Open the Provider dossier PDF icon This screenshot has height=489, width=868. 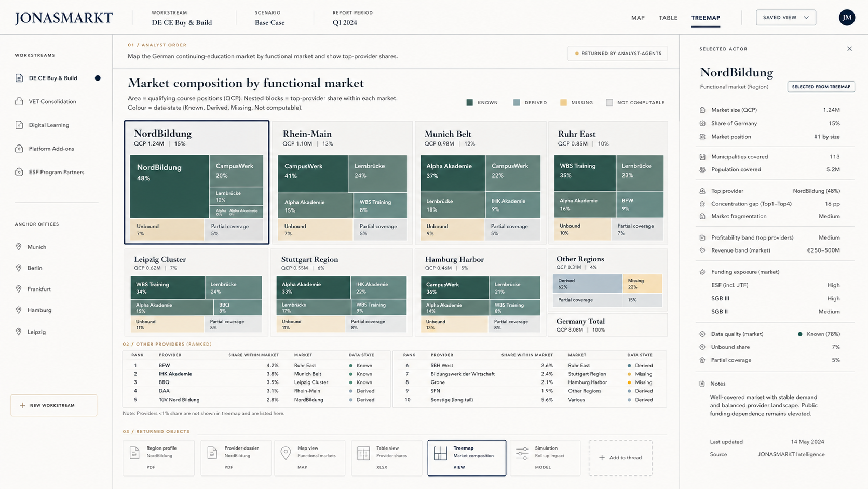pyautogui.click(x=212, y=453)
